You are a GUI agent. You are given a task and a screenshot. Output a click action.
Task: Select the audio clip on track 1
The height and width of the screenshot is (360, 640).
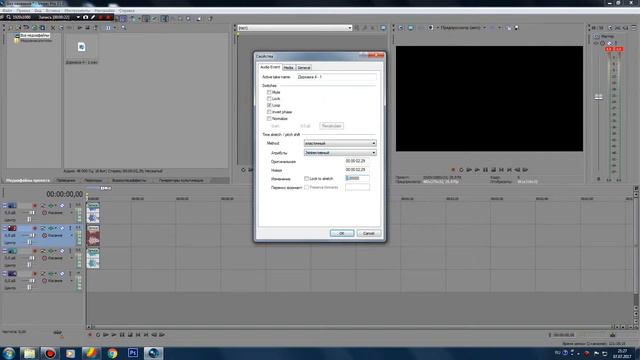click(93, 213)
